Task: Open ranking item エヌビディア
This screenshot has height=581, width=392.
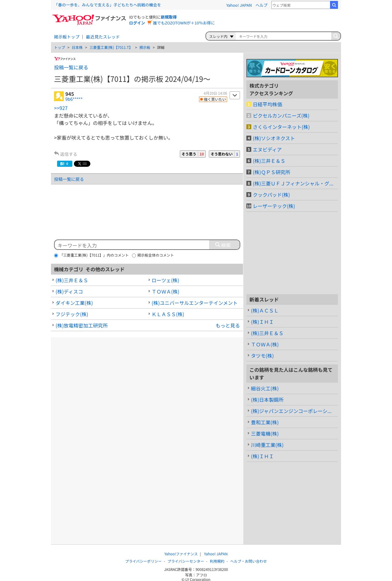Action: click(267, 150)
